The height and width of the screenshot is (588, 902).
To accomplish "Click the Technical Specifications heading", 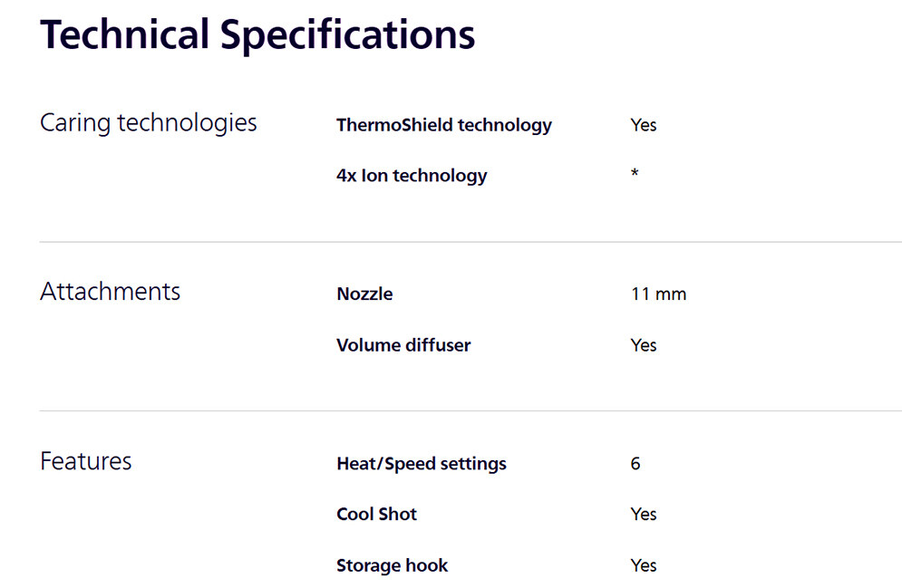I will [257, 35].
